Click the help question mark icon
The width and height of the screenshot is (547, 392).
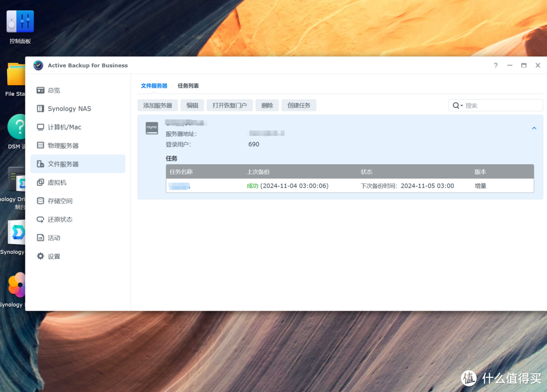click(x=495, y=65)
